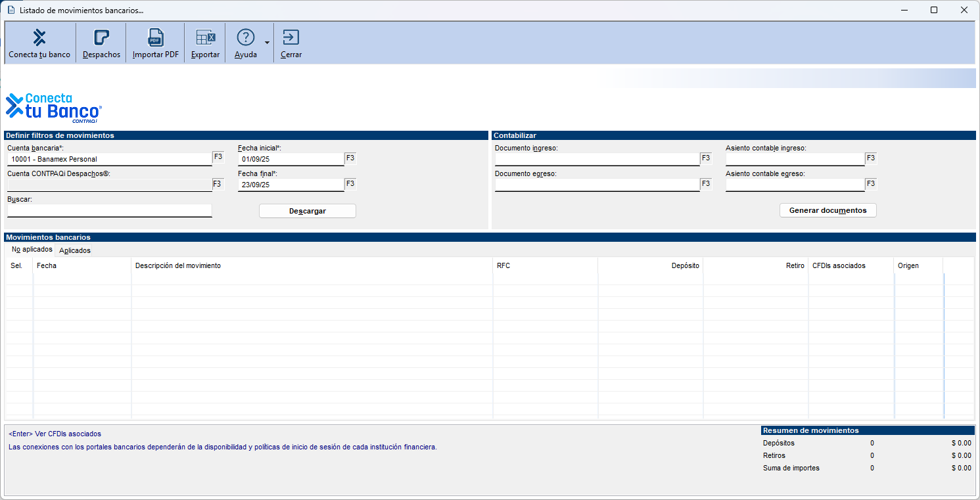Open the Despachos toolbar icon

(101, 38)
